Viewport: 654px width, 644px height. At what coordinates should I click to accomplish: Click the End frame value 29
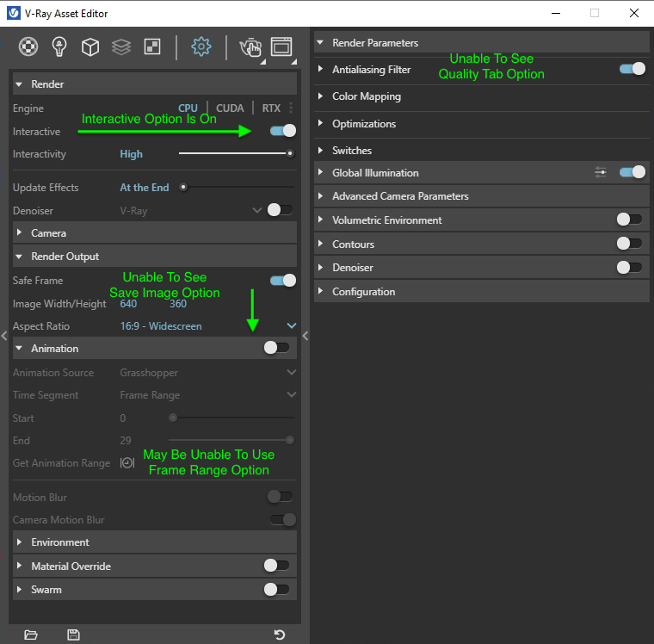coord(126,440)
